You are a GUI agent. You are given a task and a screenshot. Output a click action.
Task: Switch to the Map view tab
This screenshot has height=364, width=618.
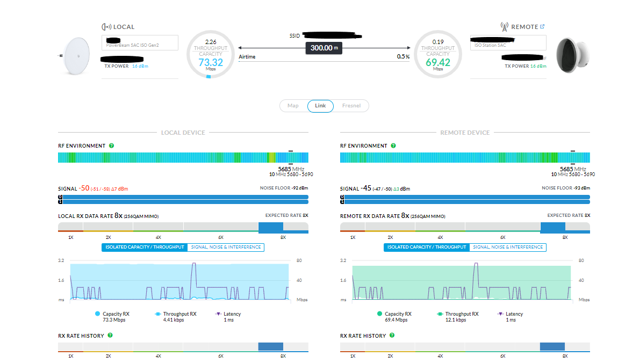293,106
